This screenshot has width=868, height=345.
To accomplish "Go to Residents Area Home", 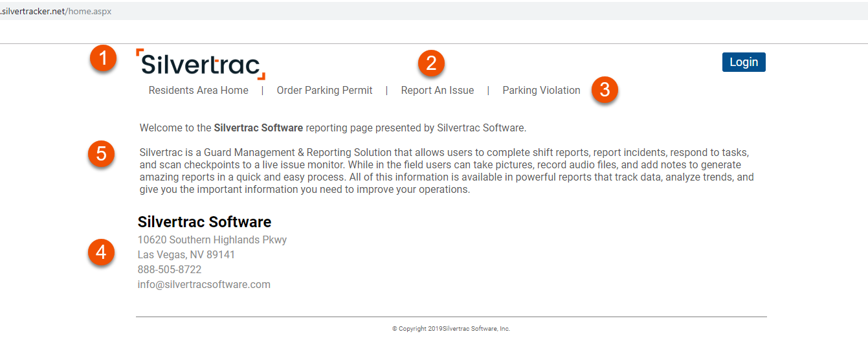I will point(199,91).
